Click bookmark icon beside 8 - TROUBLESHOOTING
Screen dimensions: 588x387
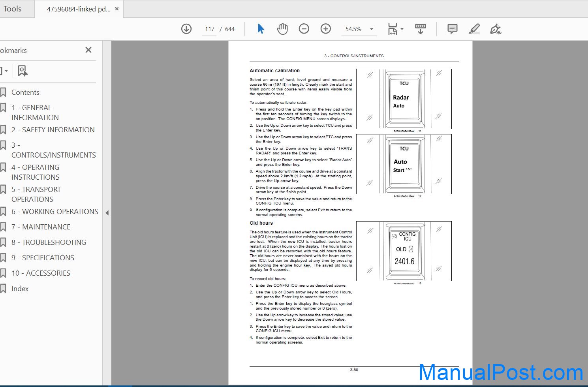click(x=3, y=242)
